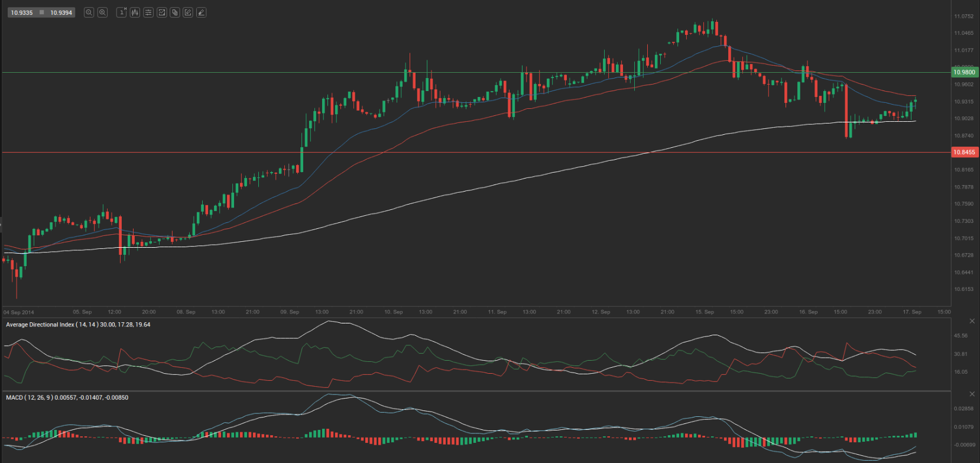Click the 10.9335 bid price

[x=22, y=12]
